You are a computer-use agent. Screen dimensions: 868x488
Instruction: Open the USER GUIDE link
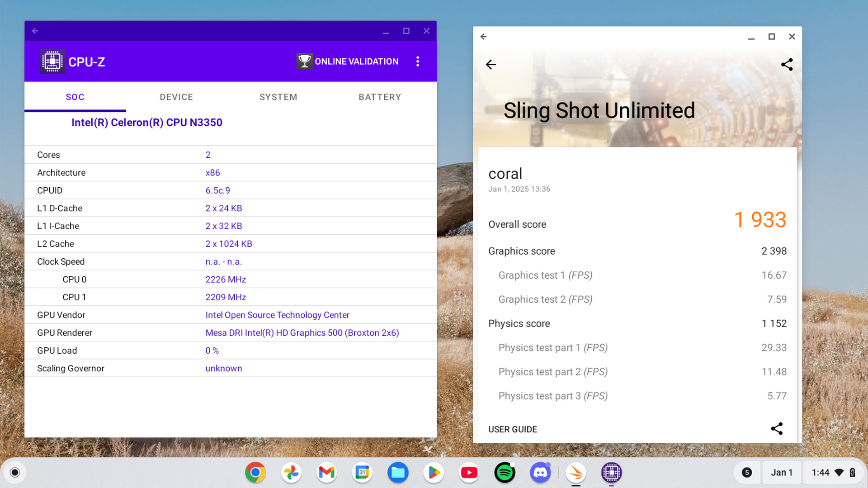point(513,429)
